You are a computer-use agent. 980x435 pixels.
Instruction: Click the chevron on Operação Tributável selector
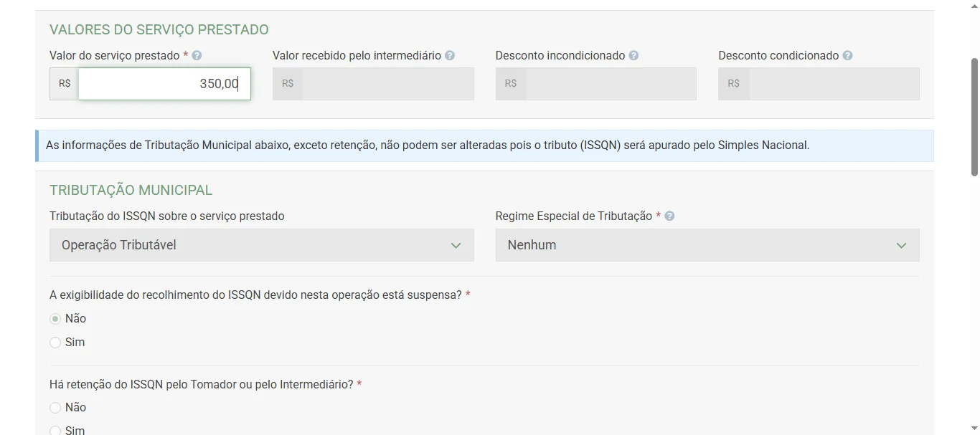[456, 244]
